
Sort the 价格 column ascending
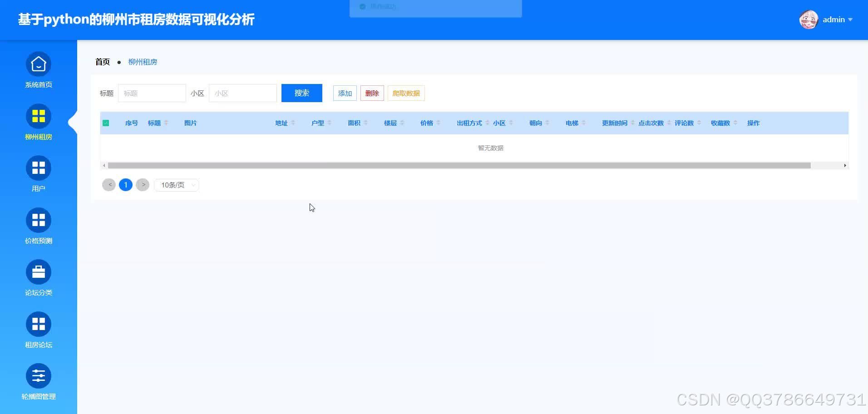(x=438, y=120)
